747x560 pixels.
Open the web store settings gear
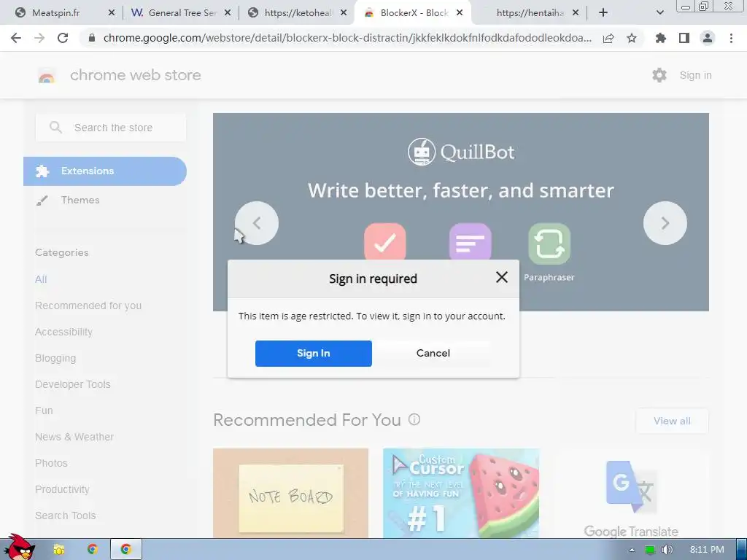pos(659,75)
